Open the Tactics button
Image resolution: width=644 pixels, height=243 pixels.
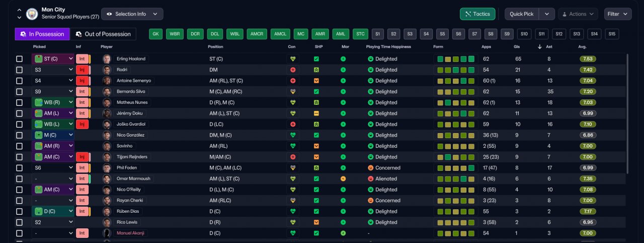[477, 14]
